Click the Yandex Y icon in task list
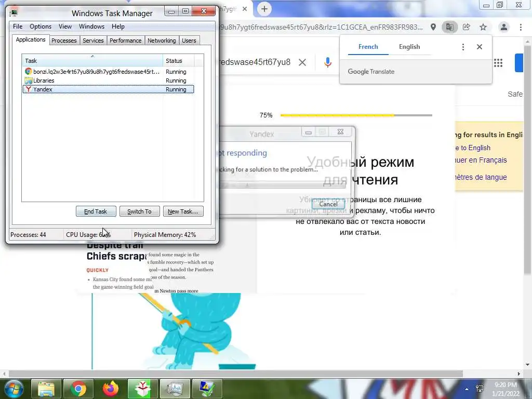The width and height of the screenshot is (532, 399). (x=29, y=89)
